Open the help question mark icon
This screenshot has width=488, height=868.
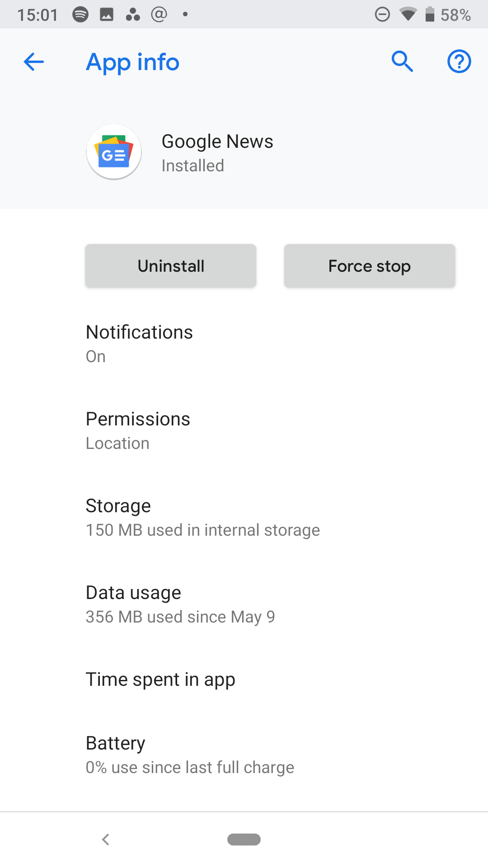coord(459,61)
